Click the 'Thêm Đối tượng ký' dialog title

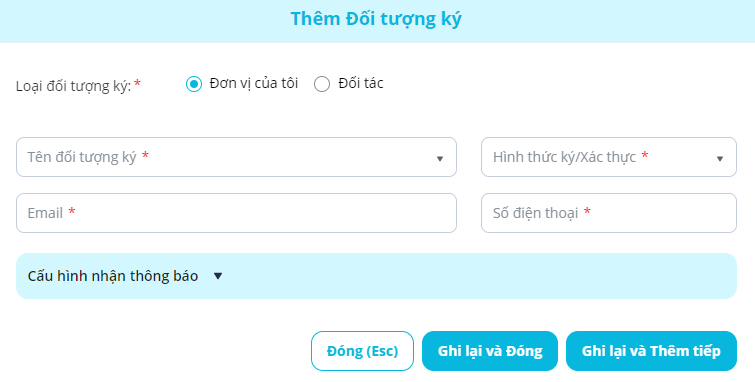point(376,19)
